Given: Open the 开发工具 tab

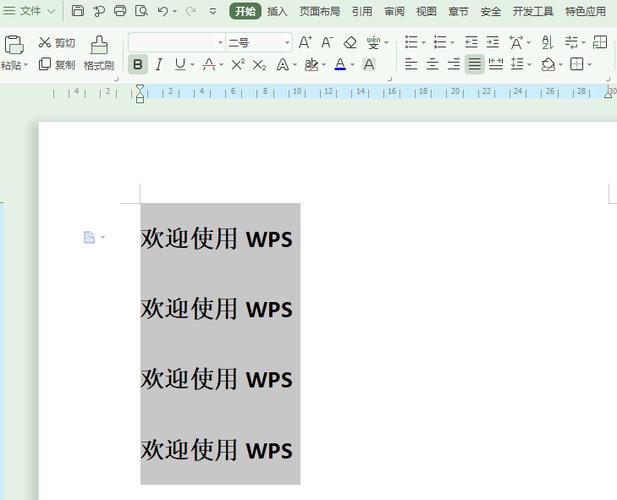Looking at the screenshot, I should point(533,11).
